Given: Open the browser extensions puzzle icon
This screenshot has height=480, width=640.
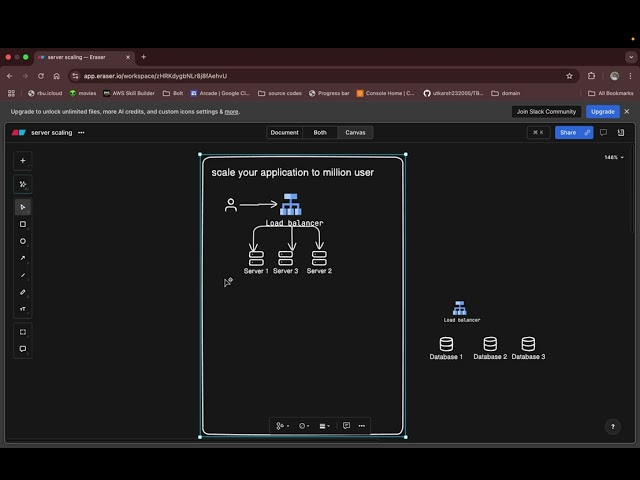Looking at the screenshot, I should [x=591, y=76].
